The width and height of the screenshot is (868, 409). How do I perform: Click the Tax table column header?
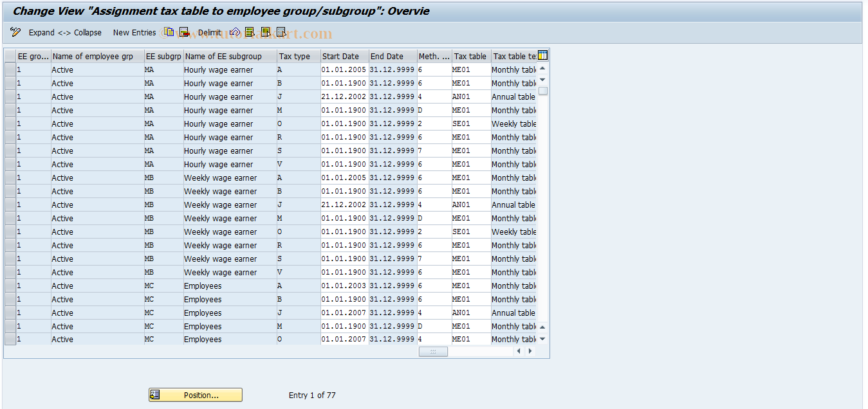[472, 56]
